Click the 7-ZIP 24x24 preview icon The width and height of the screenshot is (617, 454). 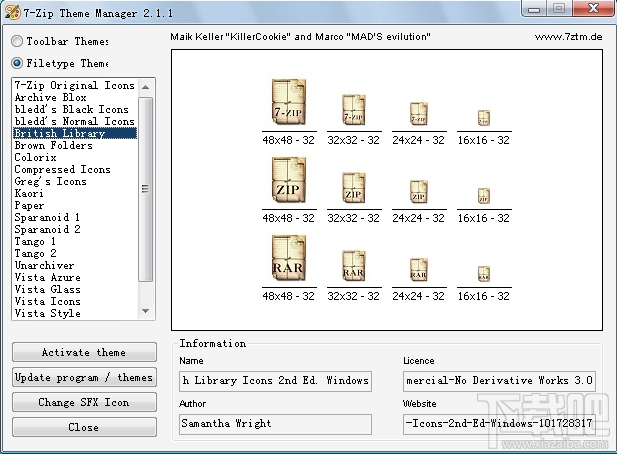pyautogui.click(x=419, y=114)
